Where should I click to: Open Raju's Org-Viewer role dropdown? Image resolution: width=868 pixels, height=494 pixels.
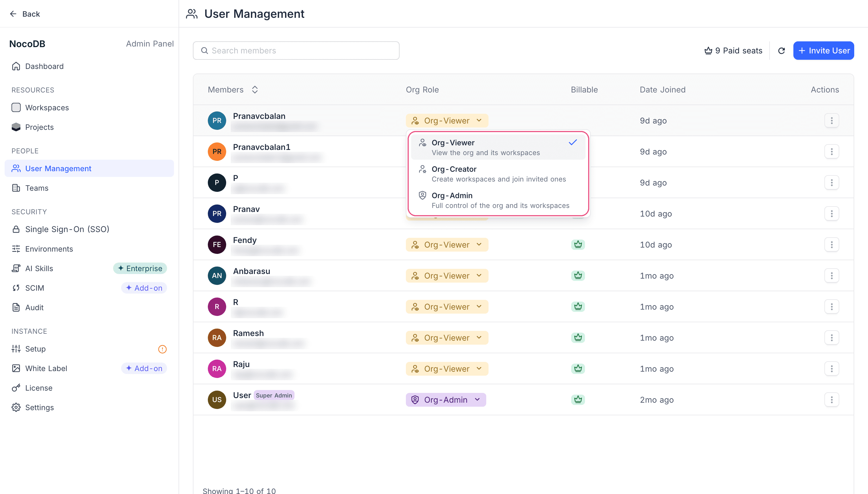click(x=447, y=368)
